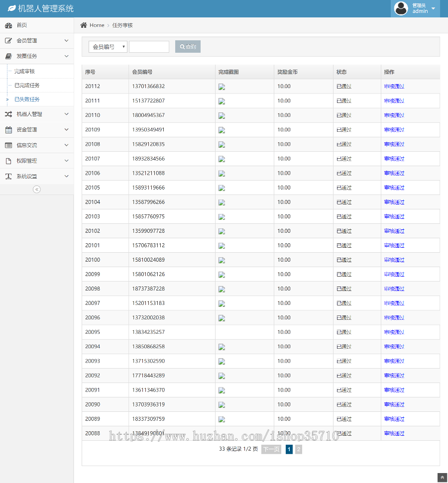Click the 机器人管理系统 header title
448x483 pixels.
click(46, 8)
